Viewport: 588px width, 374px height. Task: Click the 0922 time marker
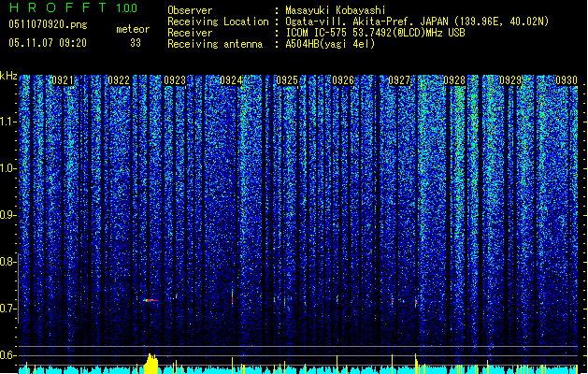119,80
